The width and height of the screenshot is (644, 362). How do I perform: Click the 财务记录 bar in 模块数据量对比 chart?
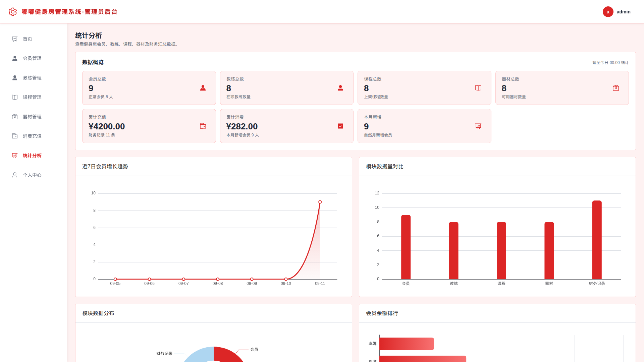point(597,240)
